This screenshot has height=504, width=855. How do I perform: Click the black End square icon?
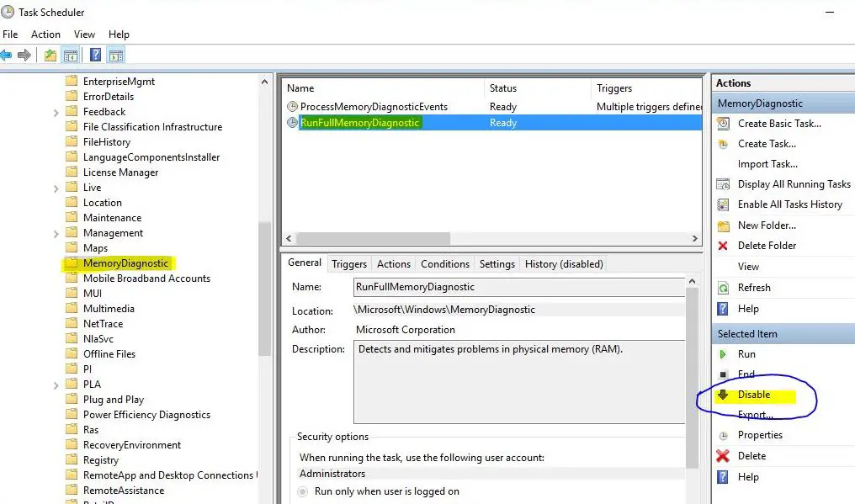point(723,374)
